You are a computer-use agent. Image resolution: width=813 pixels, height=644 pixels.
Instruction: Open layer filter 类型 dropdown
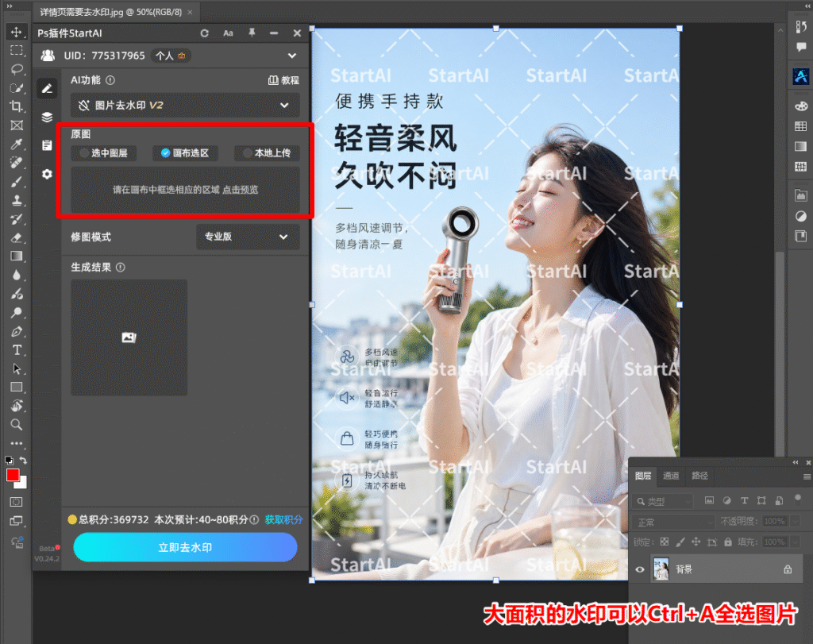click(662, 501)
